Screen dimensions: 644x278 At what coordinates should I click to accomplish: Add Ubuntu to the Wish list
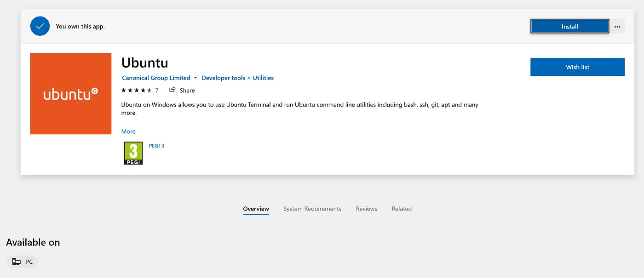(577, 67)
